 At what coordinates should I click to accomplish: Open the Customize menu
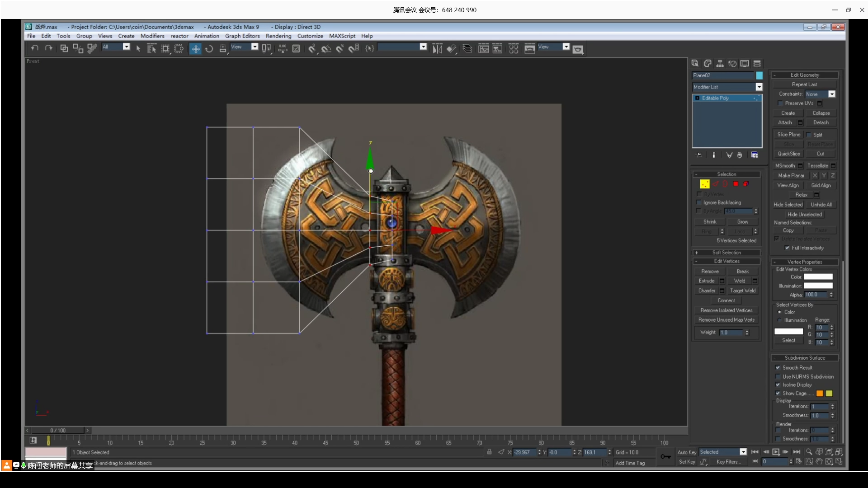click(310, 36)
